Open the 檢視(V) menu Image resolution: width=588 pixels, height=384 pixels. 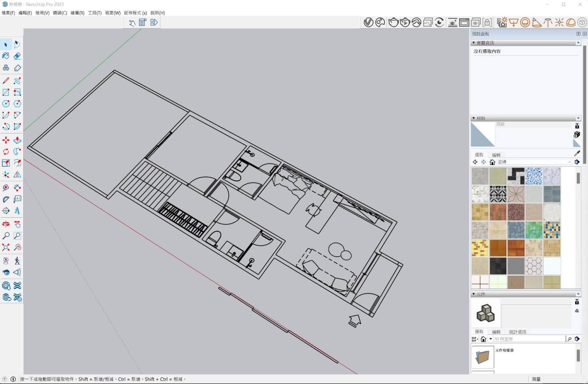[42, 13]
